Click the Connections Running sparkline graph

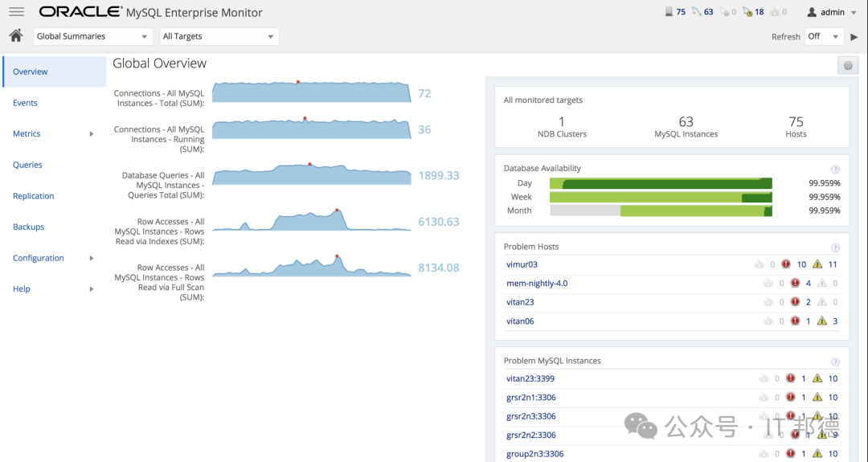[x=312, y=129]
